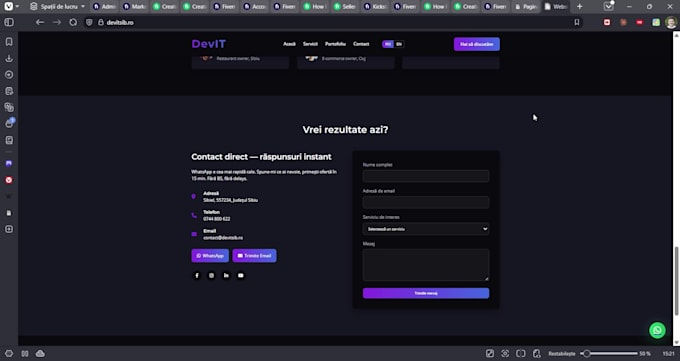Open the Translate panel in sidebar
Image resolution: width=680 pixels, height=361 pixels.
click(9, 107)
